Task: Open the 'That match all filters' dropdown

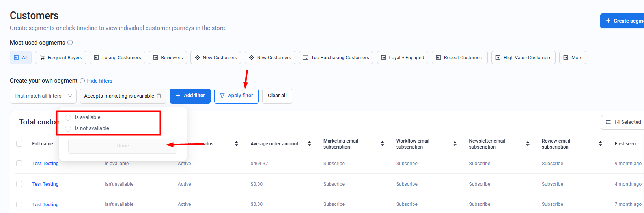Action: (x=43, y=96)
